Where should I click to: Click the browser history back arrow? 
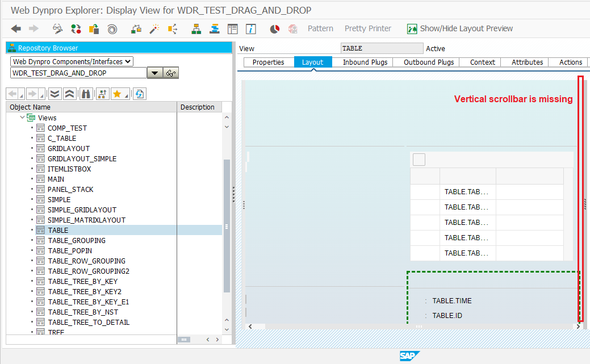click(12, 94)
